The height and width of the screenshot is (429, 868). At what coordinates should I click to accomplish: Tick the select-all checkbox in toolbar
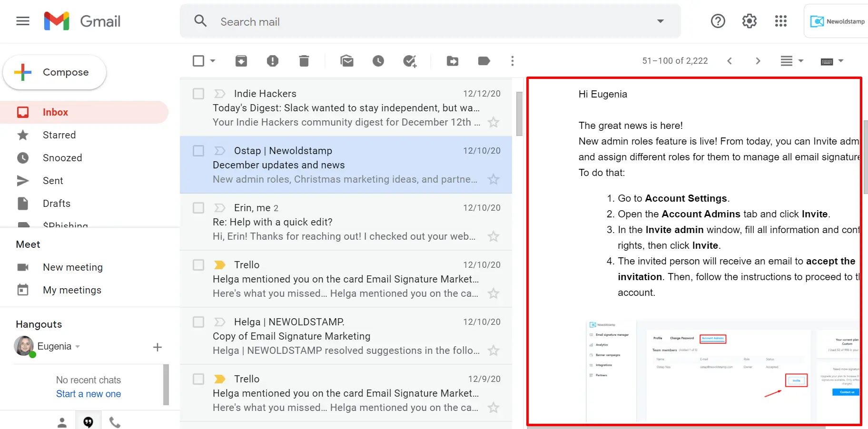(198, 61)
